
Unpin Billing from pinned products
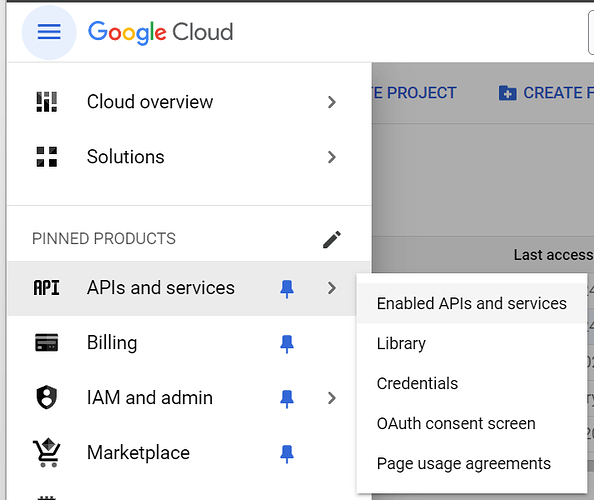tap(287, 344)
